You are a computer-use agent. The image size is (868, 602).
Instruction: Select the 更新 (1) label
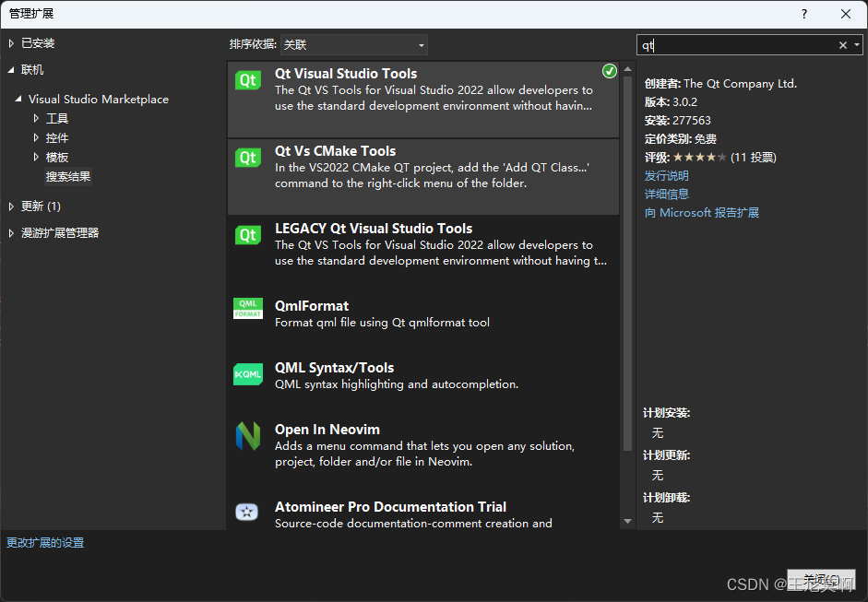[x=41, y=207]
